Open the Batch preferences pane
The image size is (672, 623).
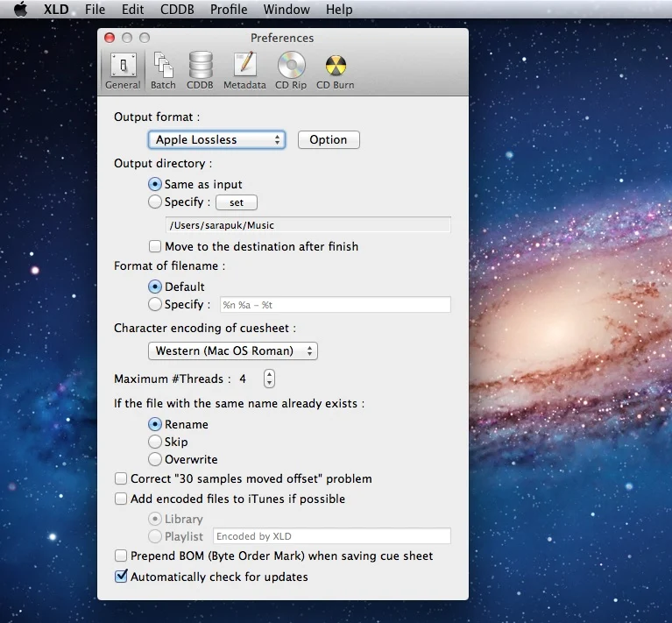[163, 71]
